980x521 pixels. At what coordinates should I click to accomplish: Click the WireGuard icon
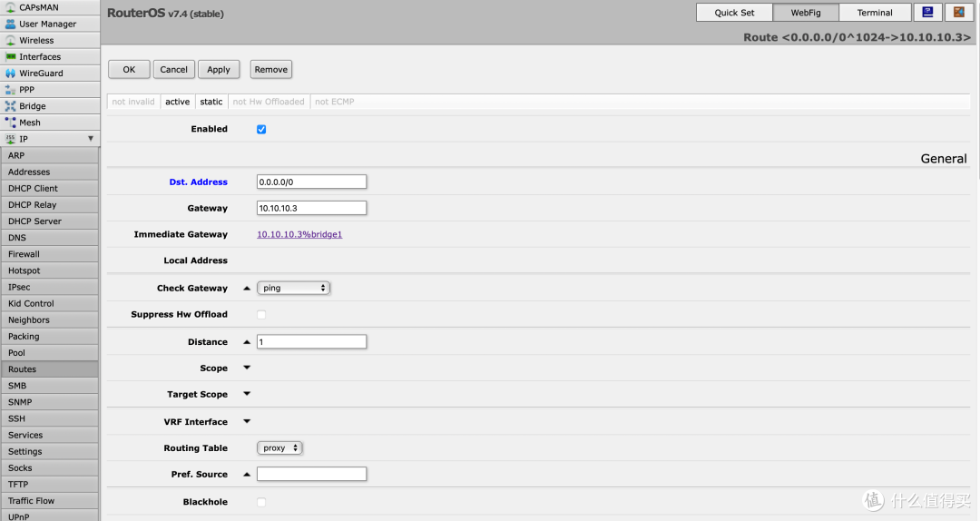(10, 74)
